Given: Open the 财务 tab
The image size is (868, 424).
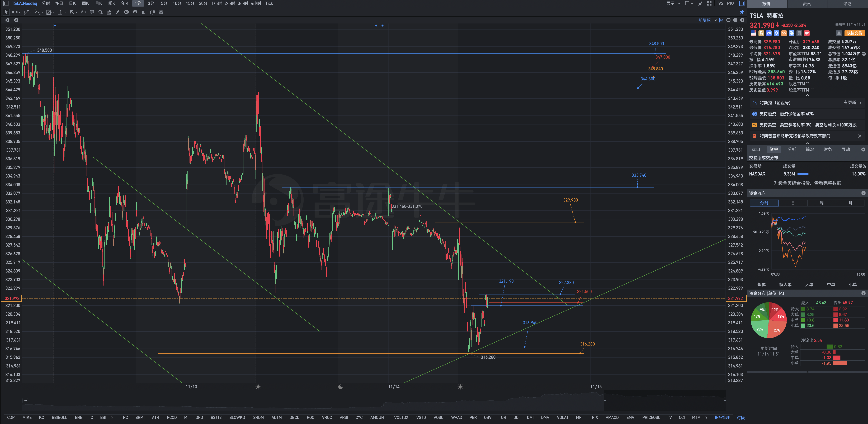Looking at the screenshot, I should click(828, 150).
